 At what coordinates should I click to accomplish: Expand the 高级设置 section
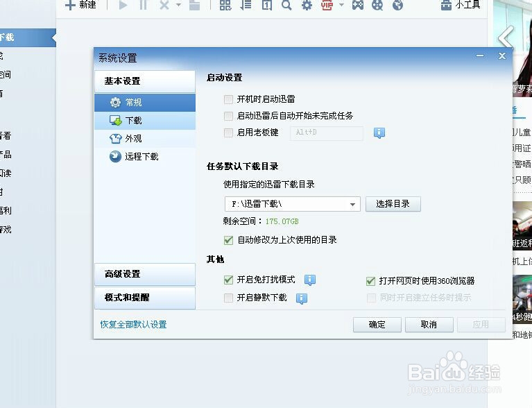[x=145, y=274]
